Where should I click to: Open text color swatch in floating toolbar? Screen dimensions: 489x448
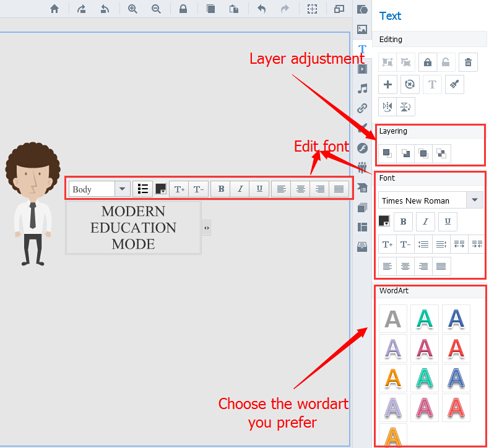click(160, 189)
